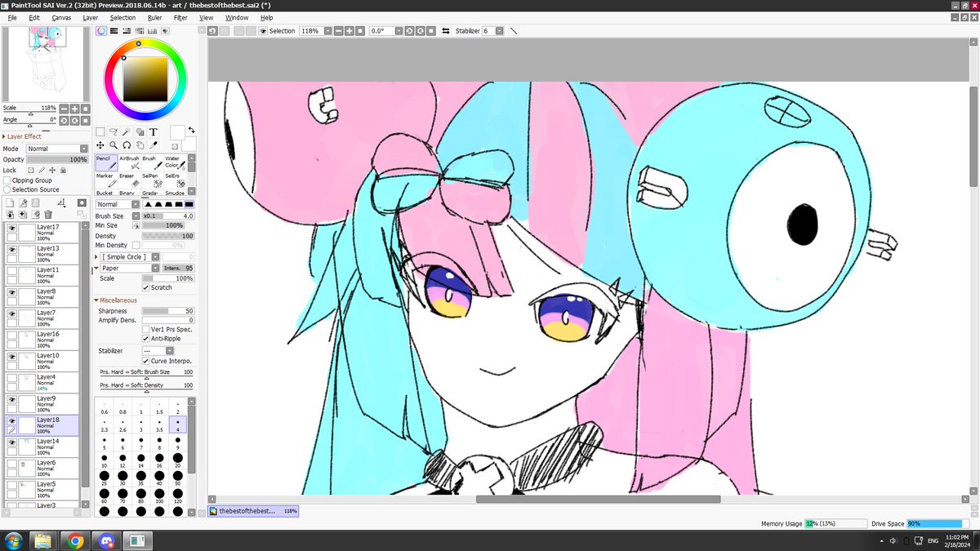Screen dimensions: 980x551
Task: Open Google Chrome from the taskbar
Action: point(75,541)
